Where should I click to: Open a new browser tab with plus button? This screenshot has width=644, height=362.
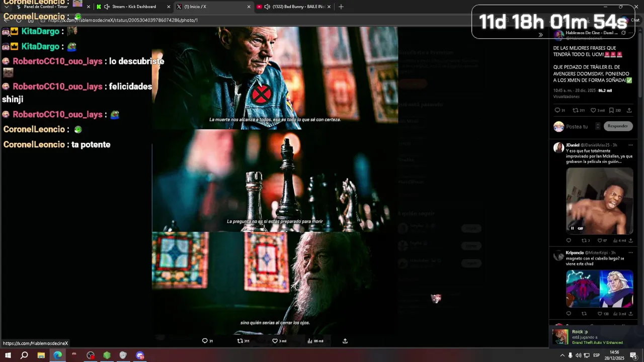341,7
